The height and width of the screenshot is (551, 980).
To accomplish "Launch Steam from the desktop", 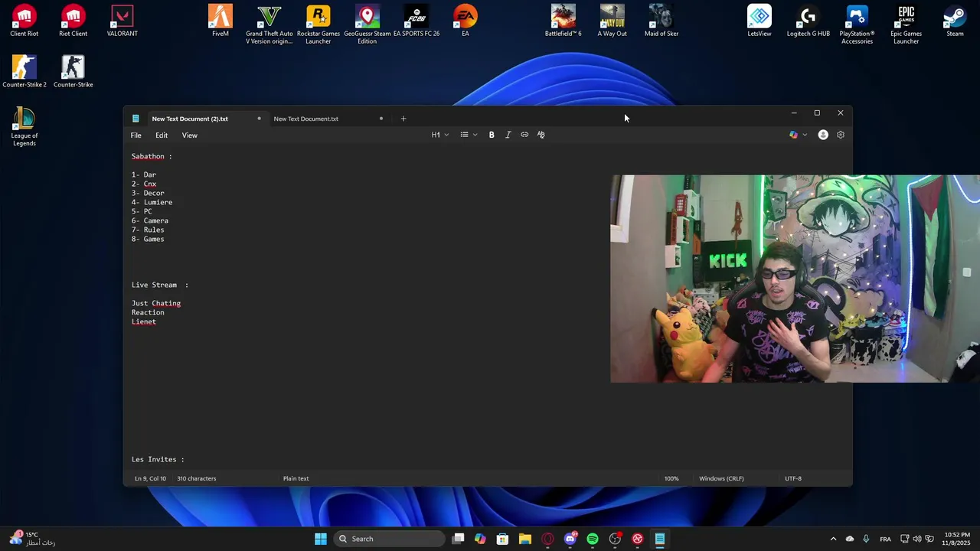I will pyautogui.click(x=955, y=21).
